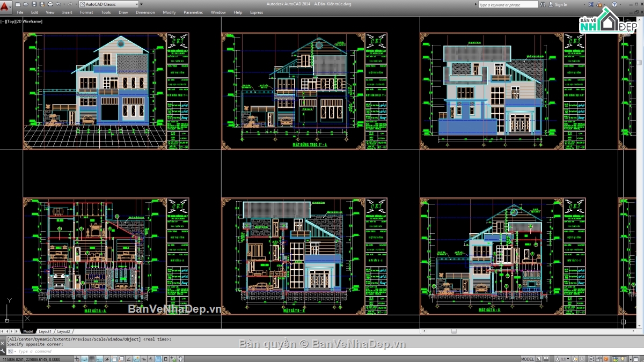
Task: Enable Ortho Mode from the status bar
Action: pyautogui.click(x=99, y=358)
